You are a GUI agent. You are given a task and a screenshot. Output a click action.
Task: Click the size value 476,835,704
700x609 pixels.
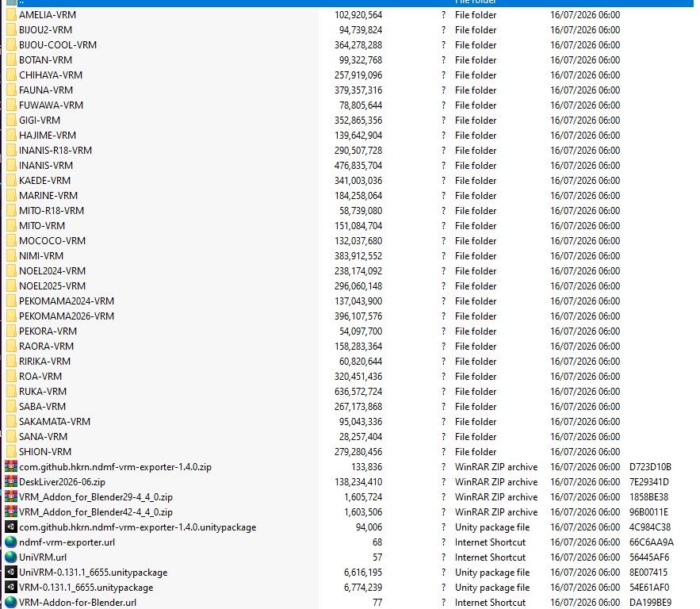(x=358, y=166)
